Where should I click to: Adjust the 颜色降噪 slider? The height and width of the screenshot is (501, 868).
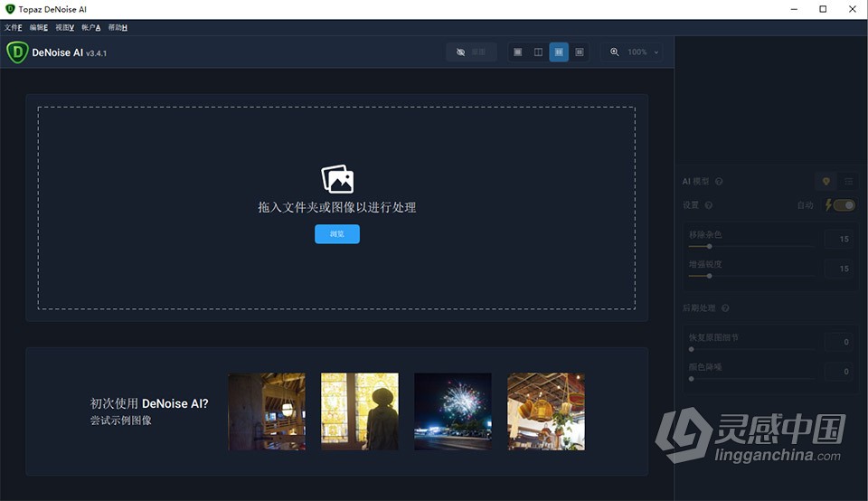click(x=751, y=379)
